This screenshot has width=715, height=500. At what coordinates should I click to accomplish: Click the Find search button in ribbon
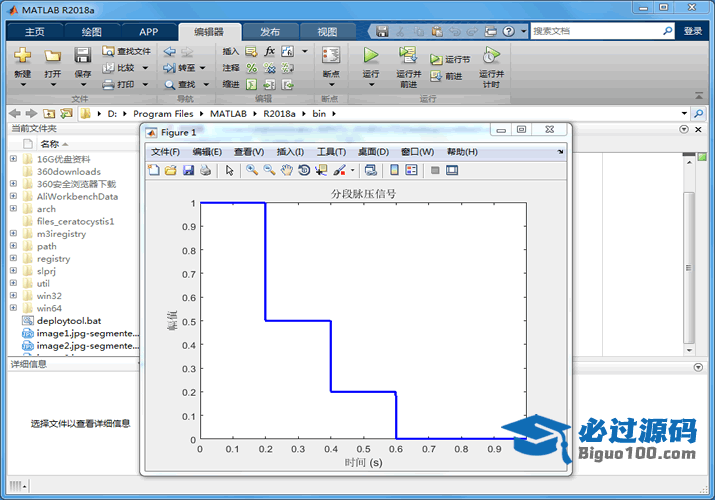[180, 84]
